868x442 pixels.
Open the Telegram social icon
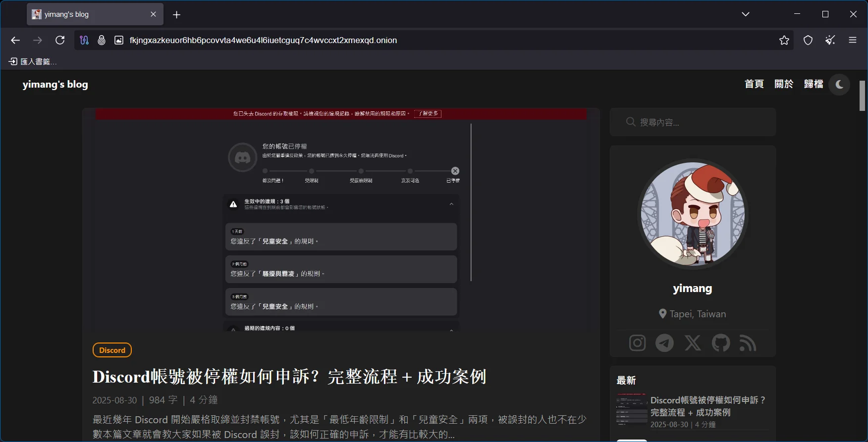point(664,343)
